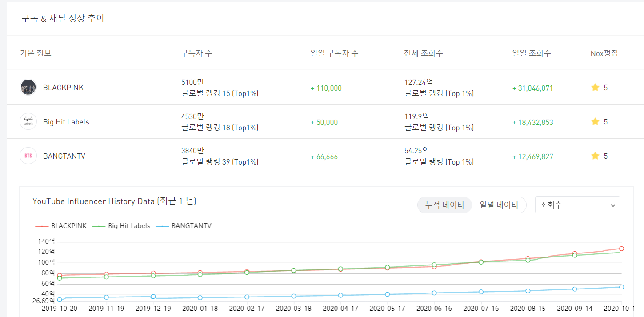Open the BANGTANTV channel name link

pyautogui.click(x=64, y=156)
